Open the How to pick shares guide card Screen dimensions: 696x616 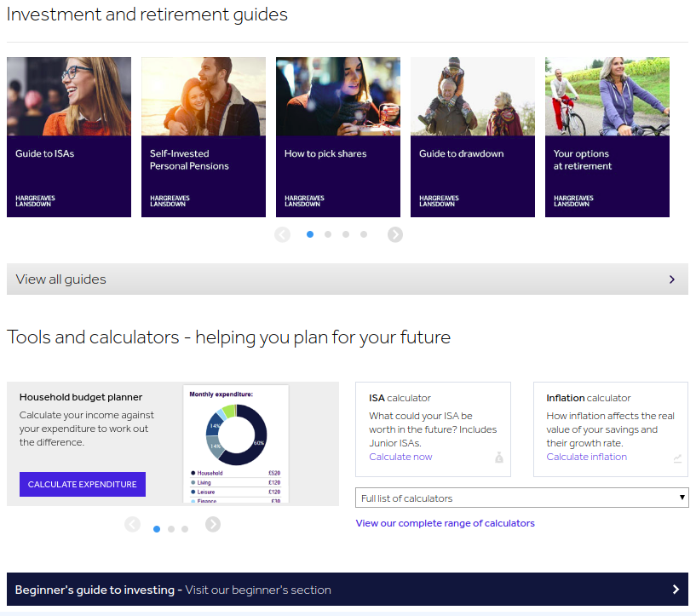pos(338,137)
